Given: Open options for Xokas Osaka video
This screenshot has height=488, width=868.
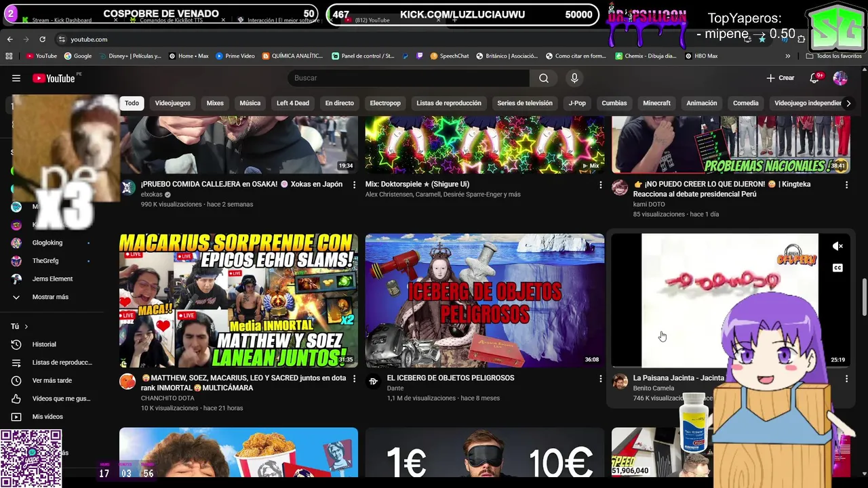Looking at the screenshot, I should click(354, 184).
